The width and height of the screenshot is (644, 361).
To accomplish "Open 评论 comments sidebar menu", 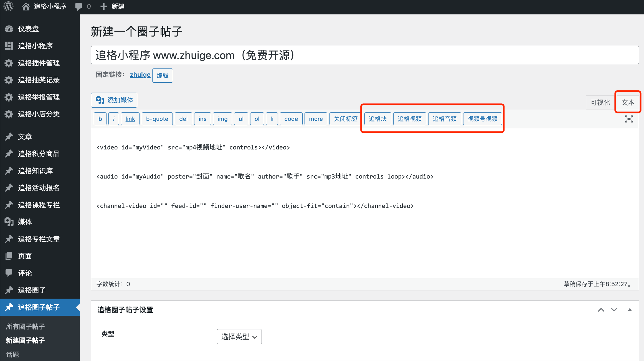I will click(40, 273).
